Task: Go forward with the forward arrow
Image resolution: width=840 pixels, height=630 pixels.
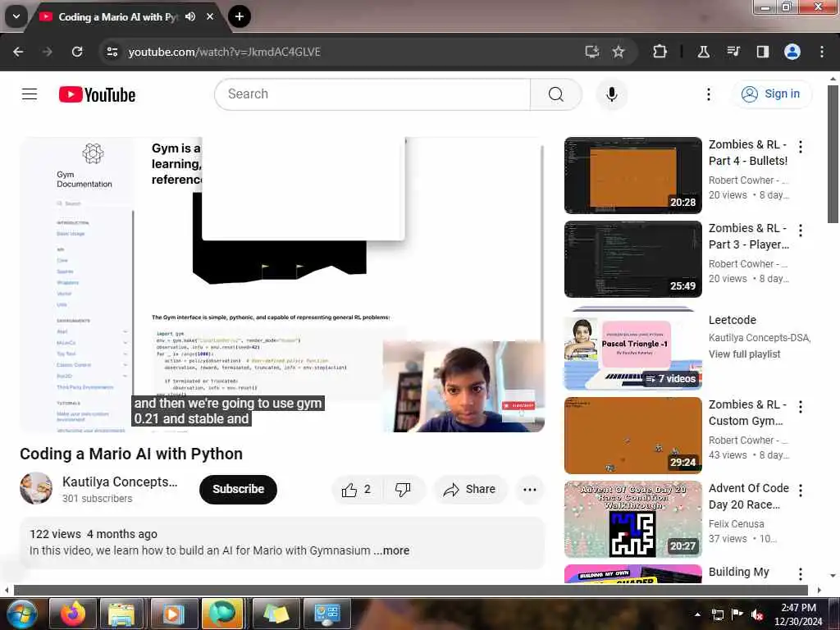Action: coord(47,52)
